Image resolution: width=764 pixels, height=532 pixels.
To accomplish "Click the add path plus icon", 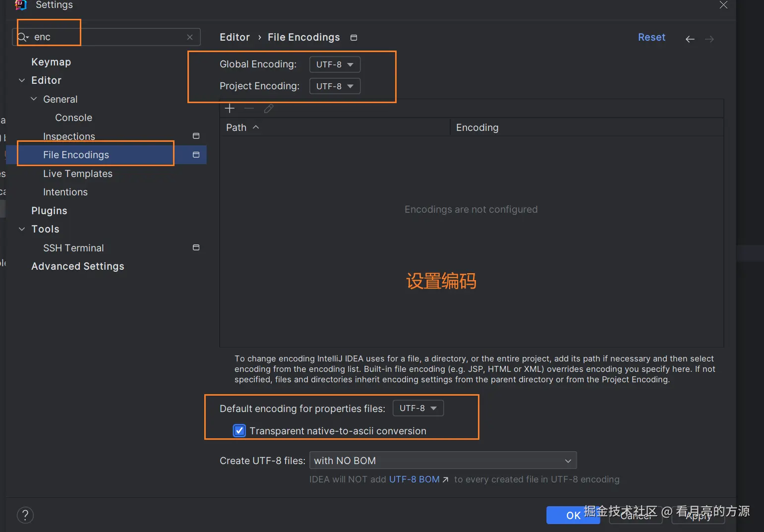I will click(x=230, y=108).
